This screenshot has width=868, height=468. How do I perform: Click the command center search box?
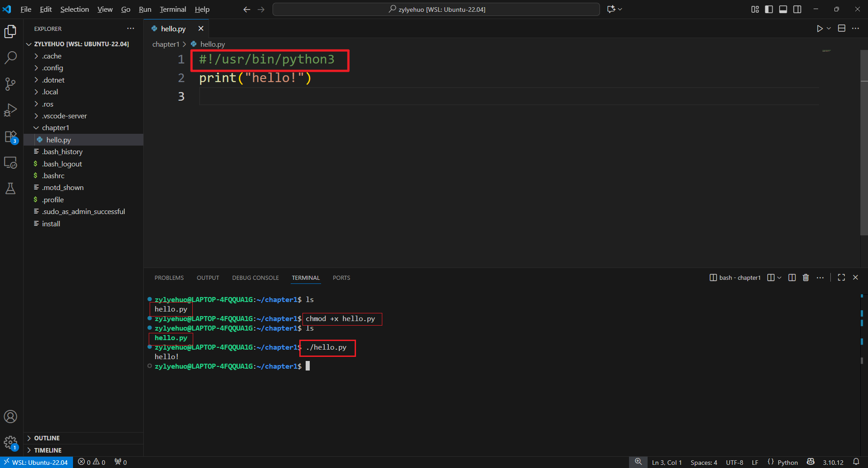(436, 10)
